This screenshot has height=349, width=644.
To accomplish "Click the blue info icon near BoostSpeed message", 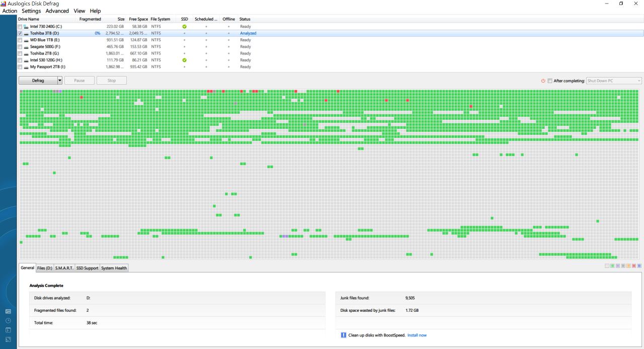I will (x=344, y=335).
